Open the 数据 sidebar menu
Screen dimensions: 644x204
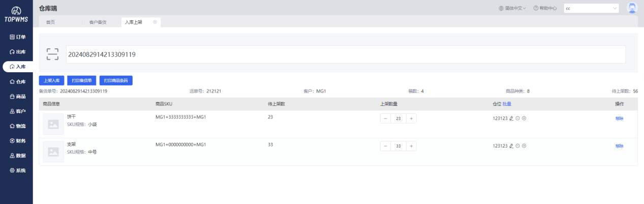[17, 155]
